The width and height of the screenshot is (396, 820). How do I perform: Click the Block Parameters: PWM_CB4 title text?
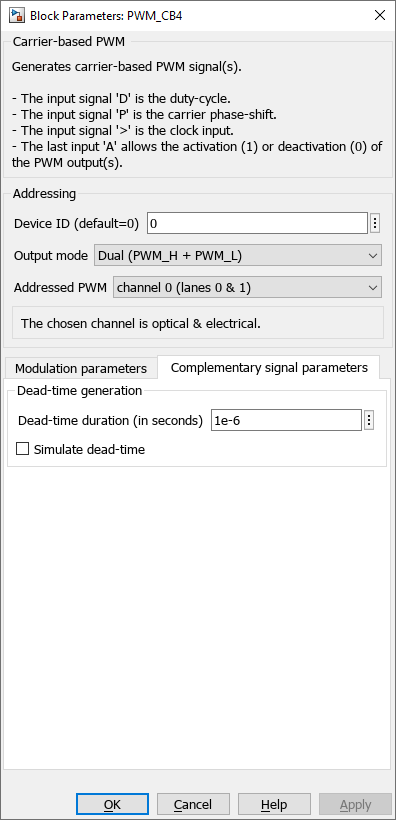(106, 16)
